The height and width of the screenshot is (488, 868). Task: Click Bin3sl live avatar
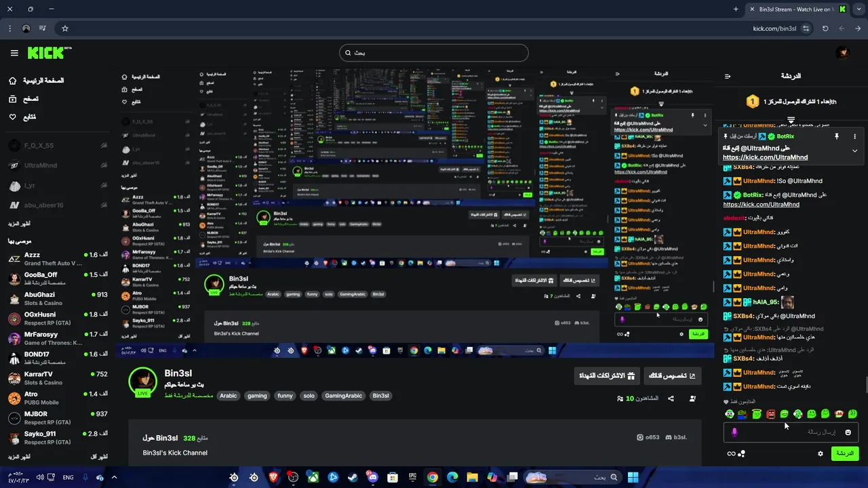coord(143,382)
